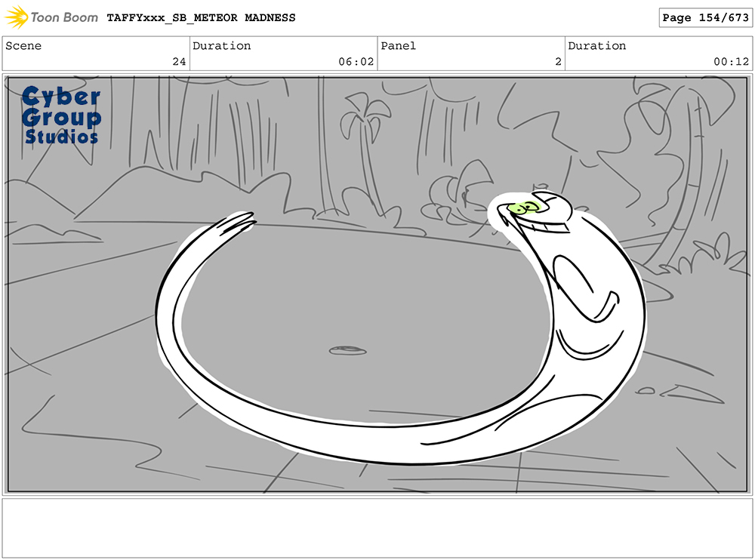Viewport: 755px width, 560px height.
Task: Click the Panel header label
Action: [398, 46]
